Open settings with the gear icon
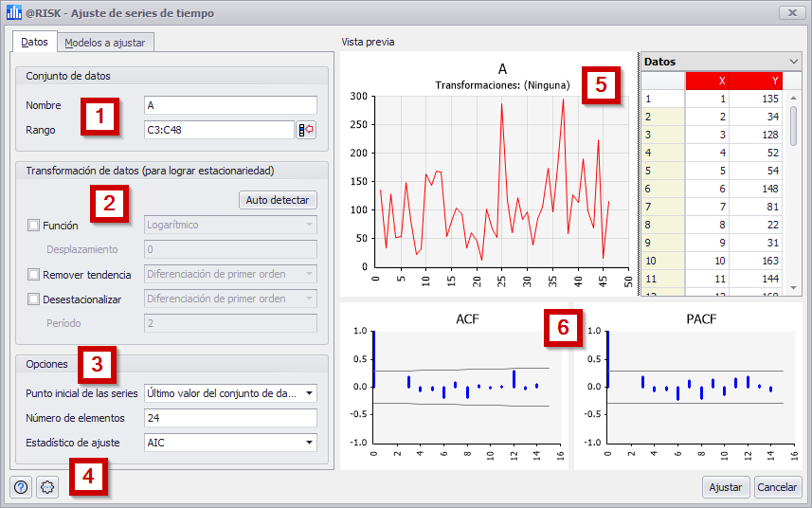Viewport: 812px width, 508px height. coord(47,487)
